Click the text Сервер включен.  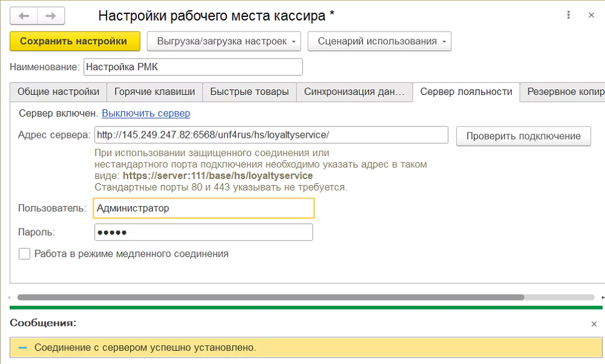pos(59,113)
